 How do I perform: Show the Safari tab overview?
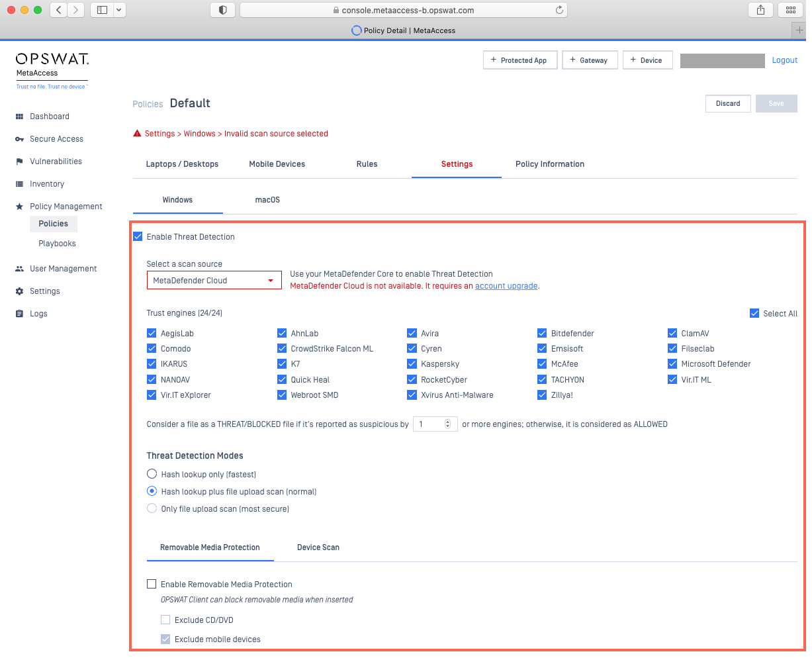click(x=790, y=10)
